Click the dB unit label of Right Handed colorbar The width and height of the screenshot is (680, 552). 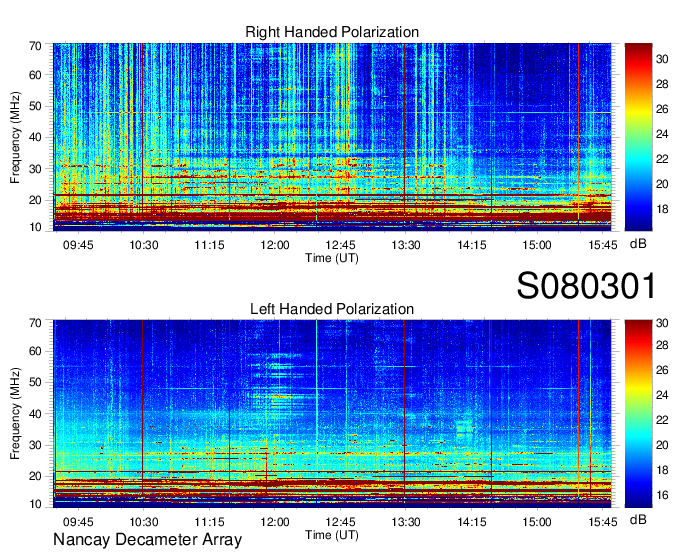coord(638,244)
